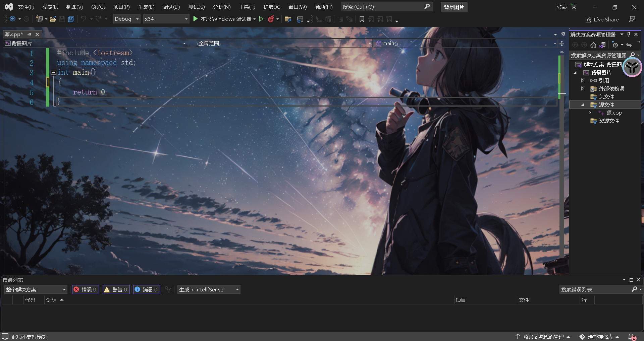Collapse the 源文件 folder node
The image size is (644, 341).
(583, 105)
